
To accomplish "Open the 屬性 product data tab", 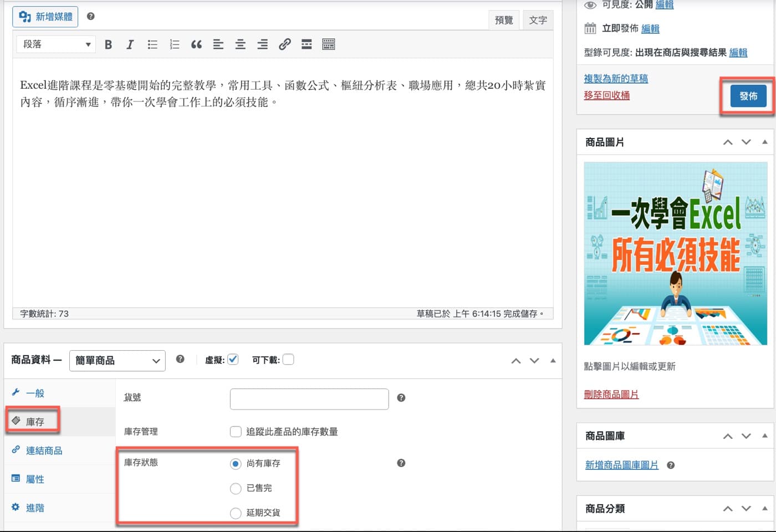I will (60, 479).
